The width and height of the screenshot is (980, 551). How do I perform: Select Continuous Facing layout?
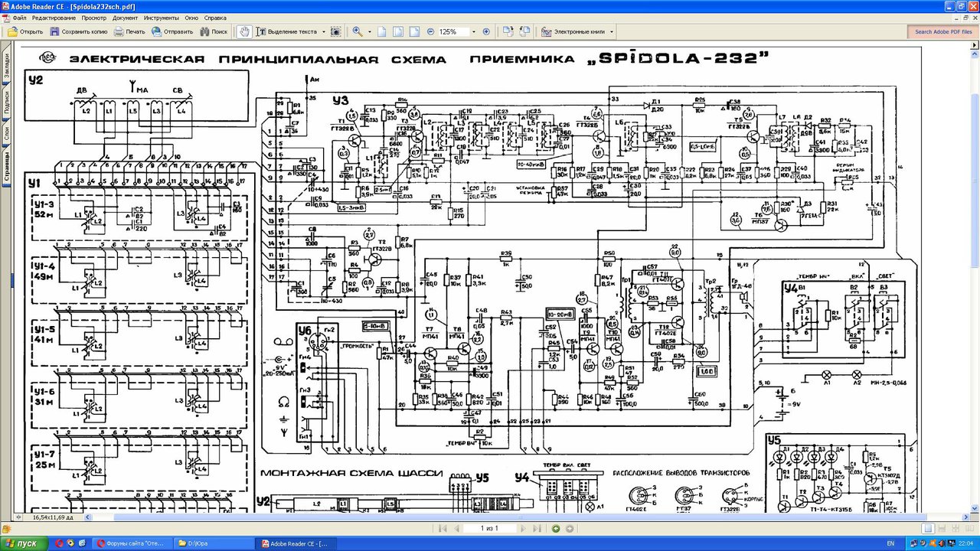(x=955, y=528)
